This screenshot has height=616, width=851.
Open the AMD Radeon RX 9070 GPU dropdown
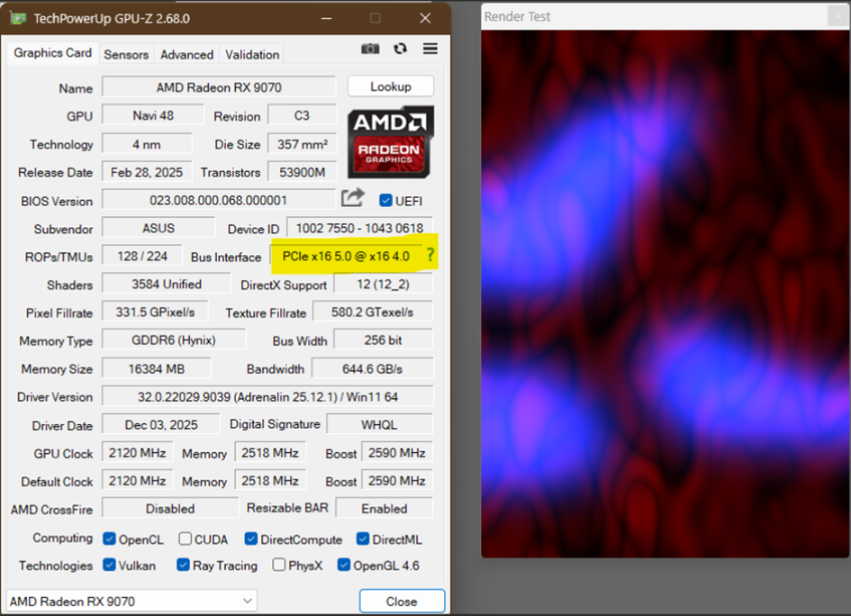pyautogui.click(x=131, y=601)
